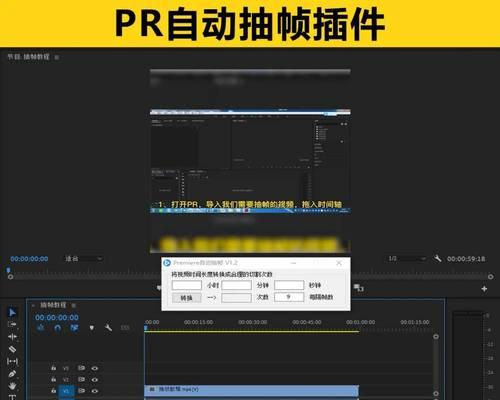Viewport: 500px width, 400px height.
Task: Open captions track options icon
Action: tap(125, 328)
